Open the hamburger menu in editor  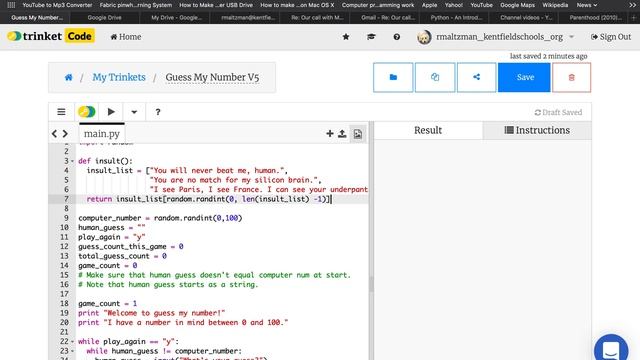coord(61,112)
